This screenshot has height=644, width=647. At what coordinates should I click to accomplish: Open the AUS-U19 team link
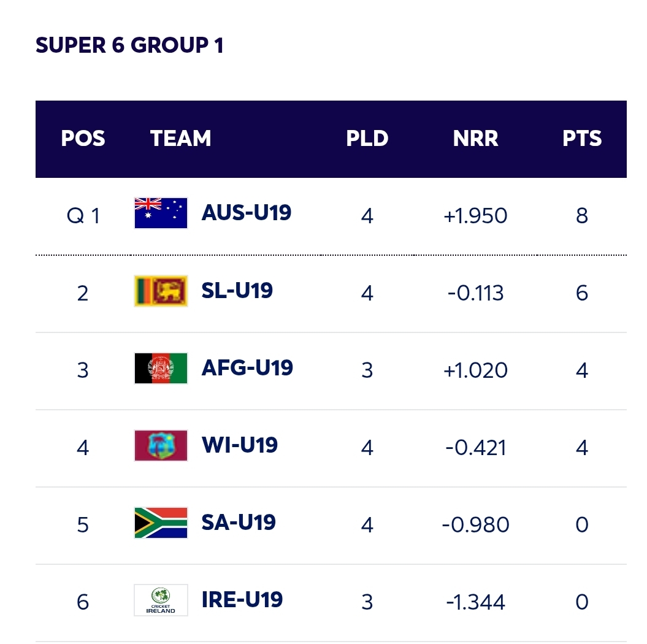pyautogui.click(x=246, y=213)
